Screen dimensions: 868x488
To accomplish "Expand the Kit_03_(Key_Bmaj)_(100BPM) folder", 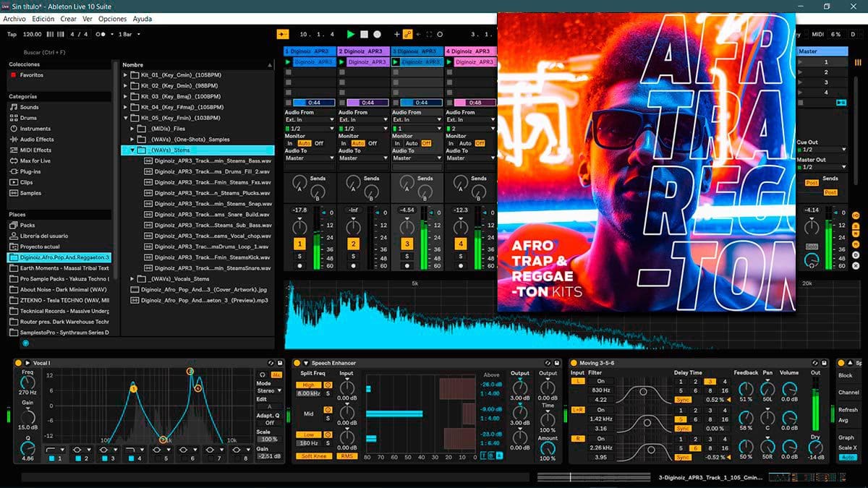I will (x=125, y=96).
